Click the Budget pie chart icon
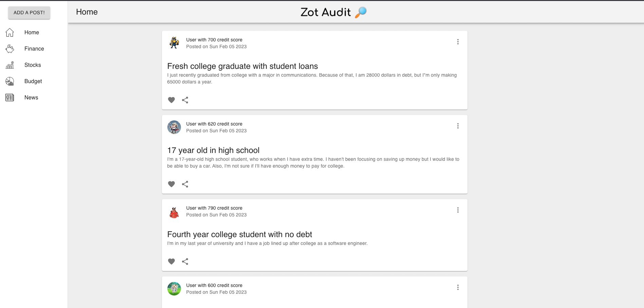Image resolution: width=644 pixels, height=308 pixels. [10, 81]
